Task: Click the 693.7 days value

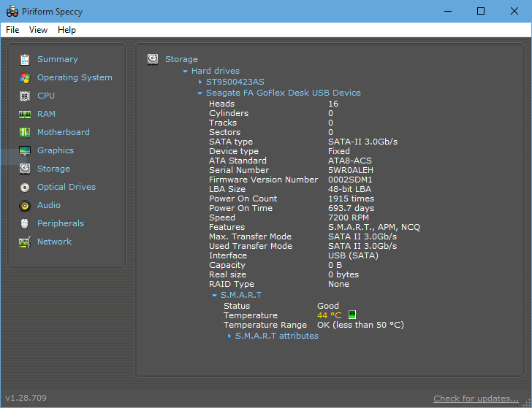Action: (351, 208)
